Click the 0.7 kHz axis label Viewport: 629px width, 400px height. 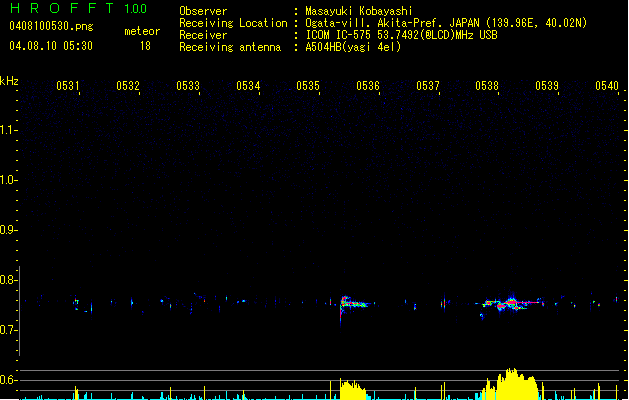click(8, 330)
